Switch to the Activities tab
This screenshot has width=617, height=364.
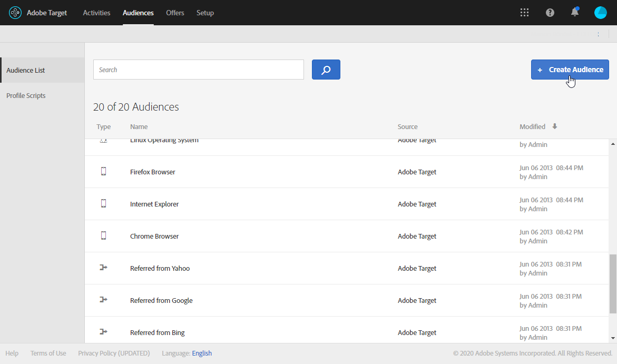point(96,13)
